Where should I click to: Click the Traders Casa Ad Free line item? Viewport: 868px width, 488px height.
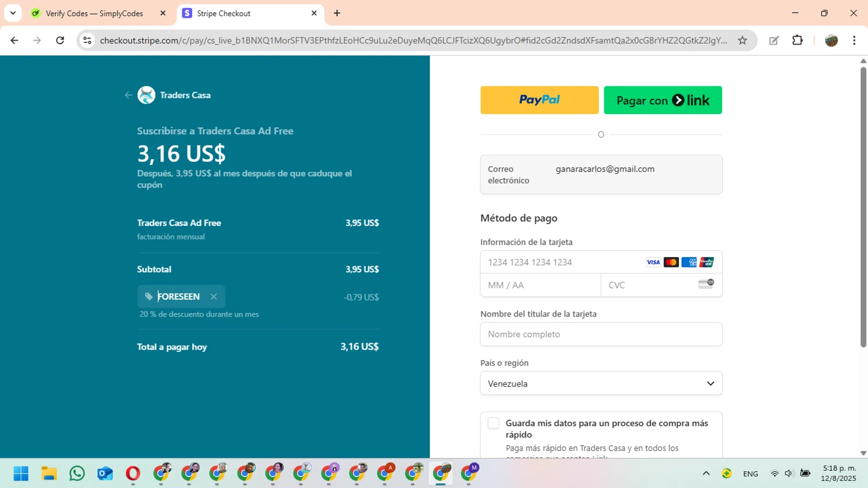[x=179, y=223]
